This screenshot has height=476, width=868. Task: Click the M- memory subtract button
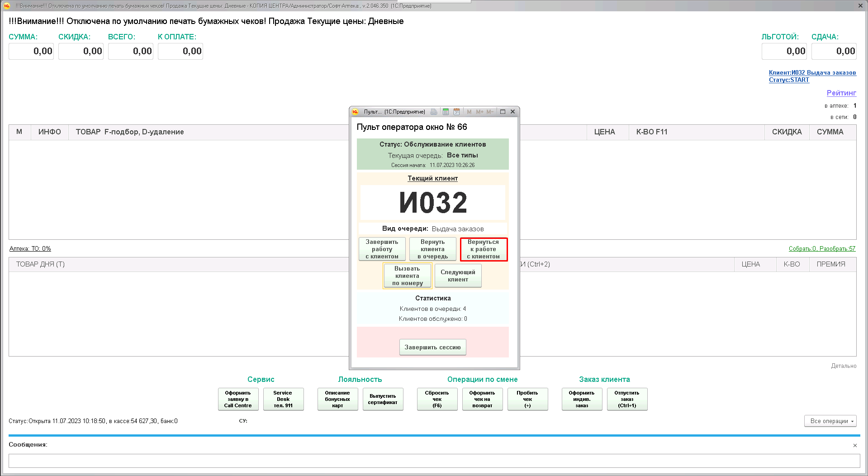click(x=490, y=112)
